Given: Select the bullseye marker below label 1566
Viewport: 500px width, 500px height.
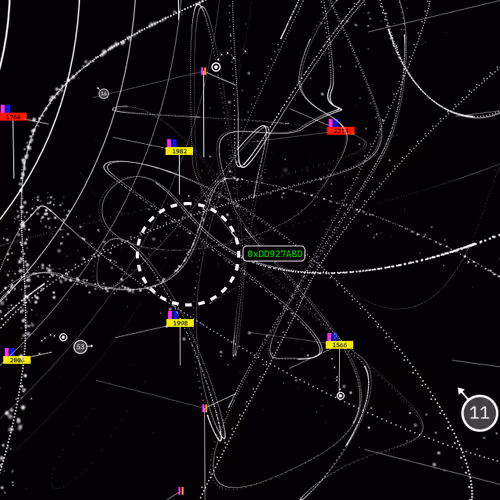Looking at the screenshot, I should click(x=340, y=396).
